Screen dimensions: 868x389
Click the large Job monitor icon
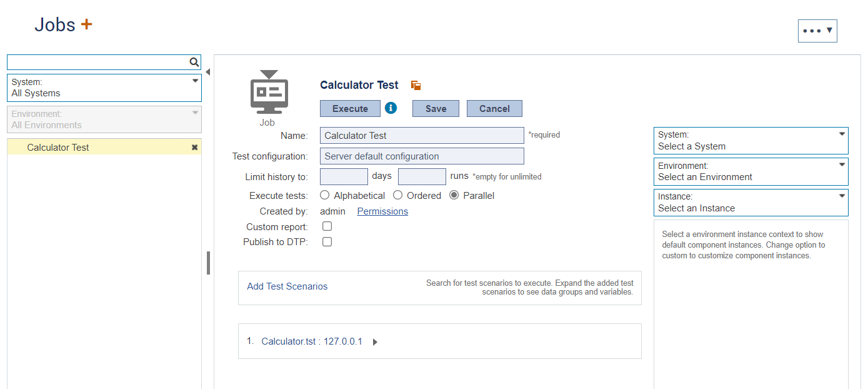tap(269, 92)
